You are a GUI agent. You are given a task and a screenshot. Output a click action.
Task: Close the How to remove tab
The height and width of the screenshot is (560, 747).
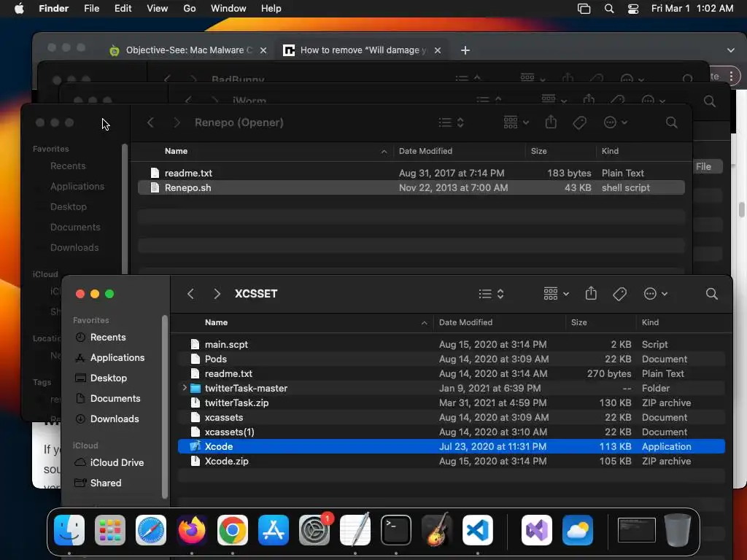[x=438, y=50]
